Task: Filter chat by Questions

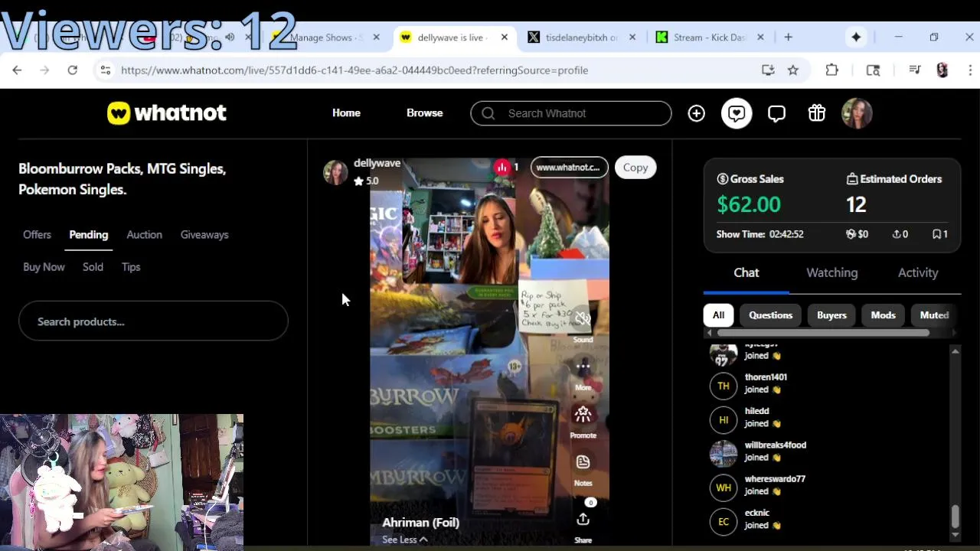Action: pos(770,315)
